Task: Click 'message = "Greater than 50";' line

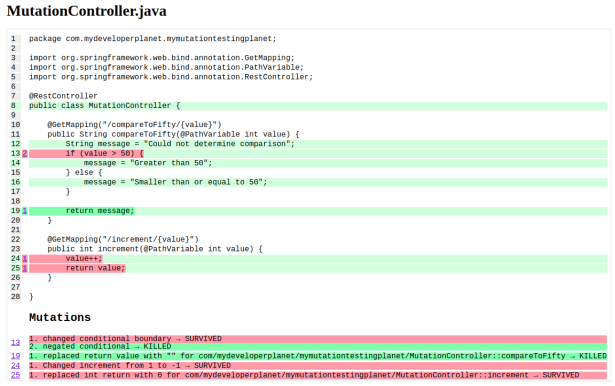Action: [x=318, y=163]
